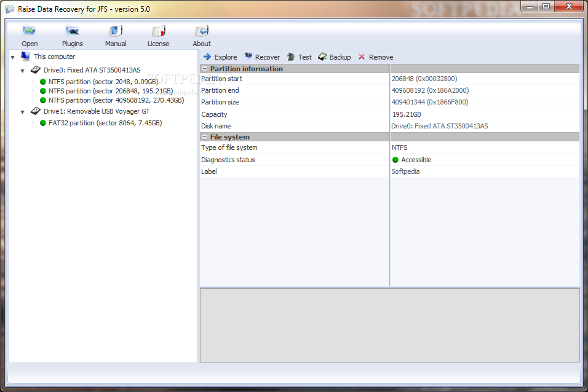Click the Label value Softpedia
This screenshot has height=392, width=588.
pyautogui.click(x=405, y=171)
